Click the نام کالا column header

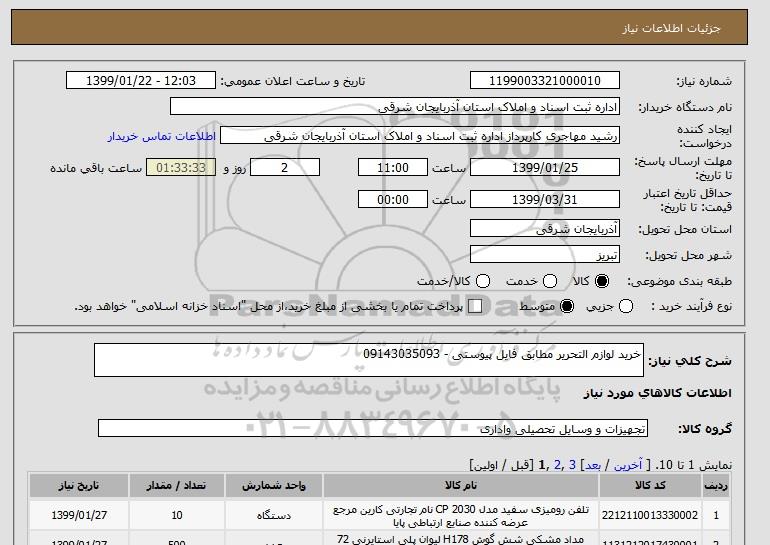(461, 486)
